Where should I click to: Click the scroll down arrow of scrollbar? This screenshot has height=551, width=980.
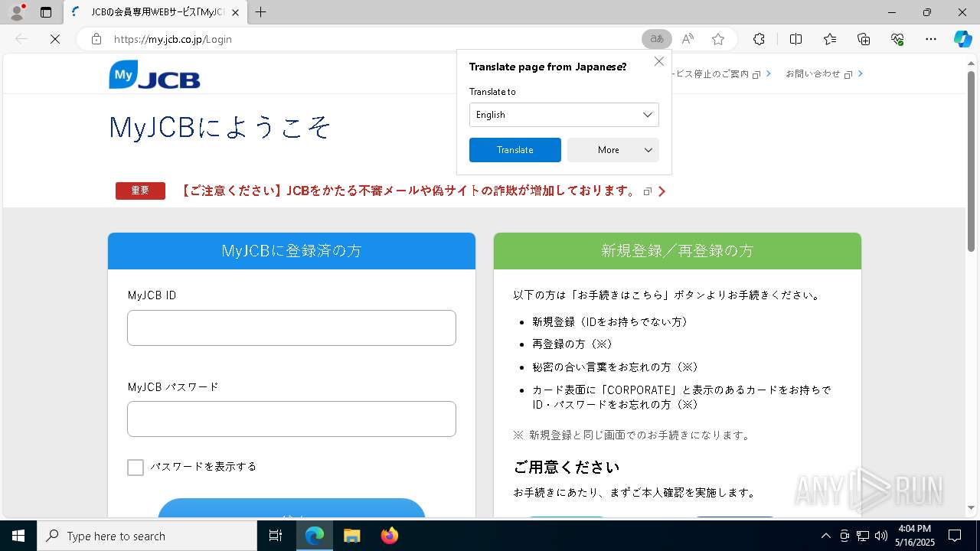972,507
